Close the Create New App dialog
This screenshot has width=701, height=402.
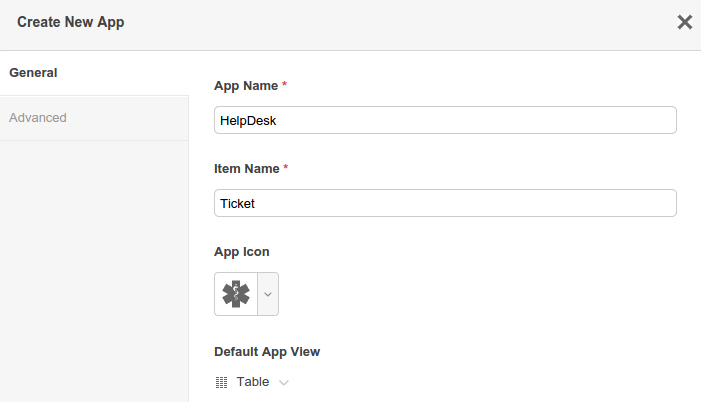tap(684, 22)
